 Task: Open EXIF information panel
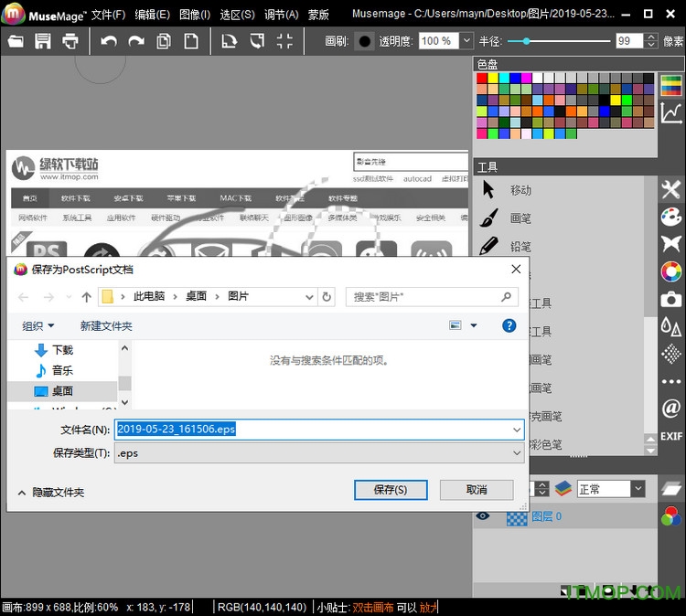click(671, 436)
